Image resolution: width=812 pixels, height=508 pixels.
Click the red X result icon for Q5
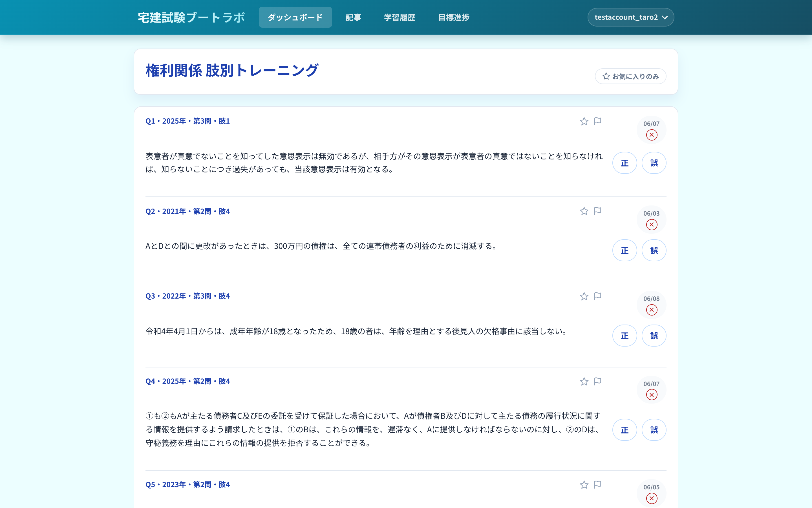(652, 498)
